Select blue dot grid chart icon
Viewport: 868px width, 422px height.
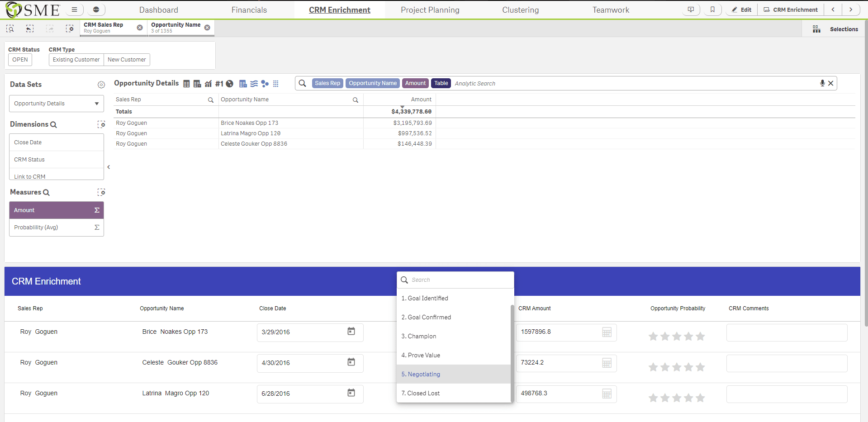[x=276, y=84]
